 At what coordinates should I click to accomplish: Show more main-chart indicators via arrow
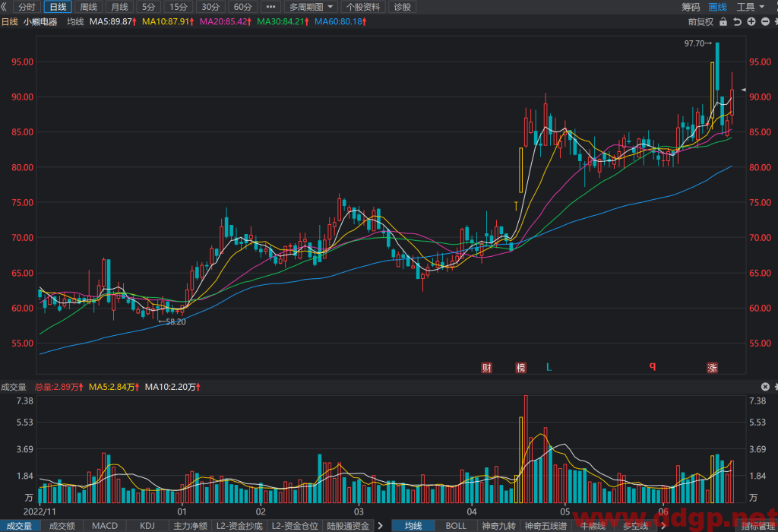pos(663,526)
